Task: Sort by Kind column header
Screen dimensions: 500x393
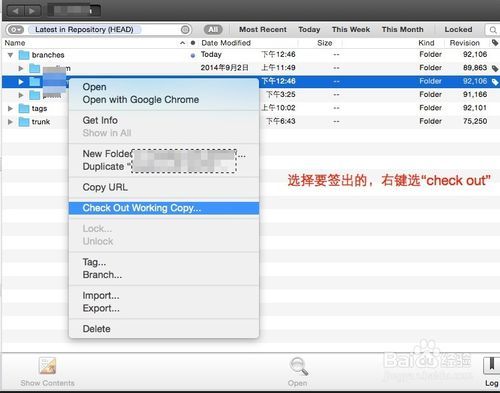Action: pyautogui.click(x=426, y=43)
